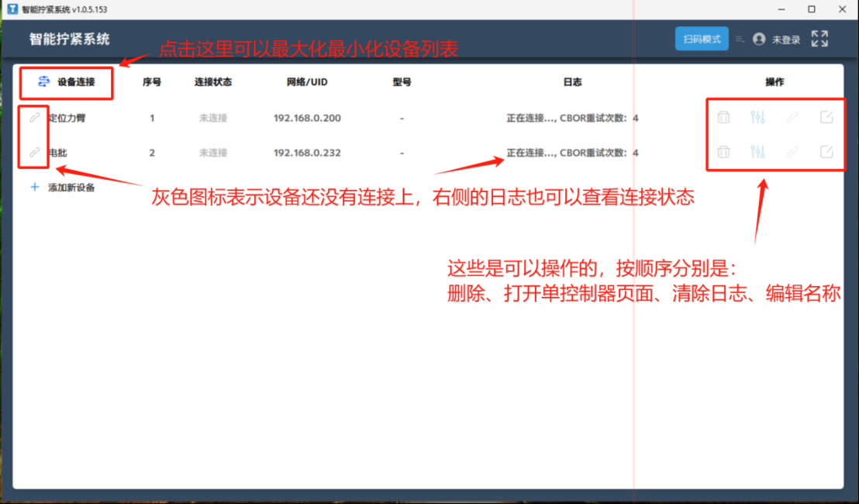Click sequence number 1 in the 定位力臂 row
859x504 pixels.
[152, 118]
